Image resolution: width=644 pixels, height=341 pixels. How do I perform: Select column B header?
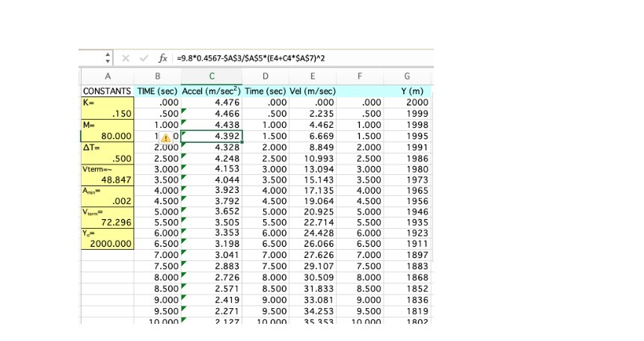(157, 76)
